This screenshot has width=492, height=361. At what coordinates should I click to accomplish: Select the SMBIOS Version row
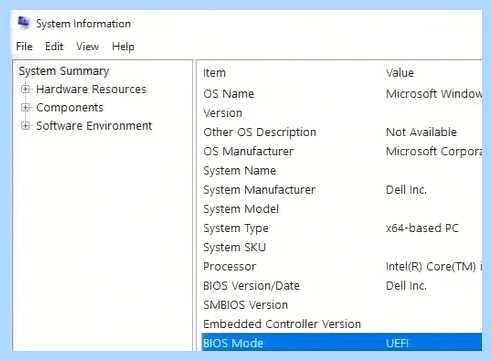click(x=342, y=305)
